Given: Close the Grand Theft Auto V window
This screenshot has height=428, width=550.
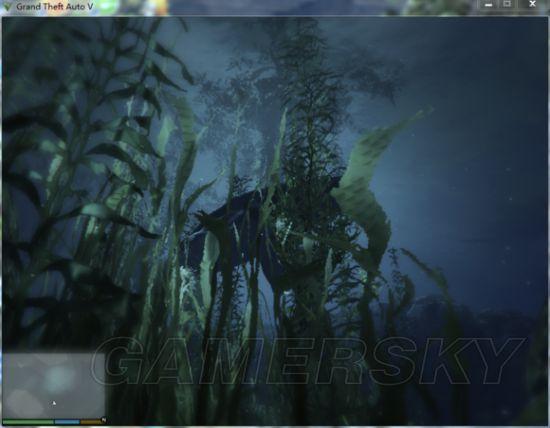Looking at the screenshot, I should [x=532, y=4].
